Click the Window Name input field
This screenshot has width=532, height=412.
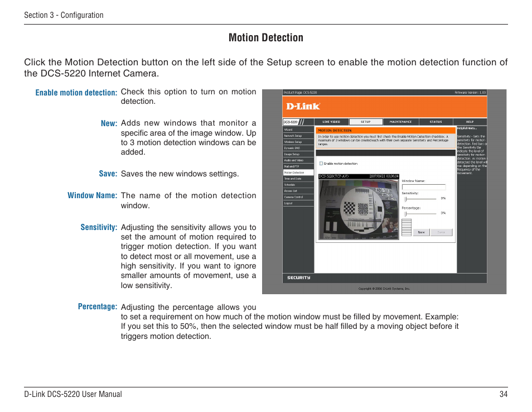(424, 187)
